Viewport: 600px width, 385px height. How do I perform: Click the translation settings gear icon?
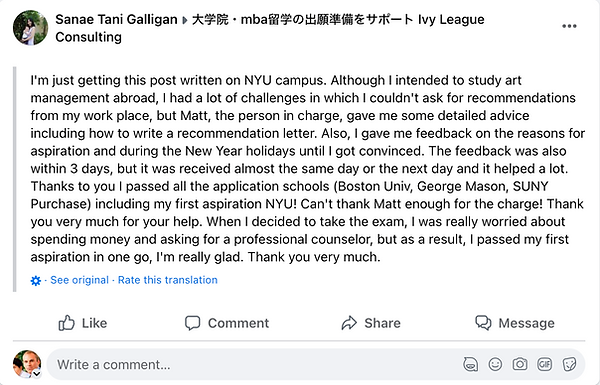click(x=36, y=281)
